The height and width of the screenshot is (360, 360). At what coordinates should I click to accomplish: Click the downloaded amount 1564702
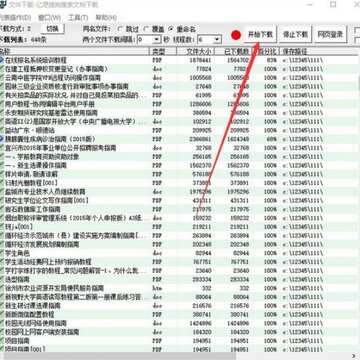pyautogui.click(x=238, y=60)
